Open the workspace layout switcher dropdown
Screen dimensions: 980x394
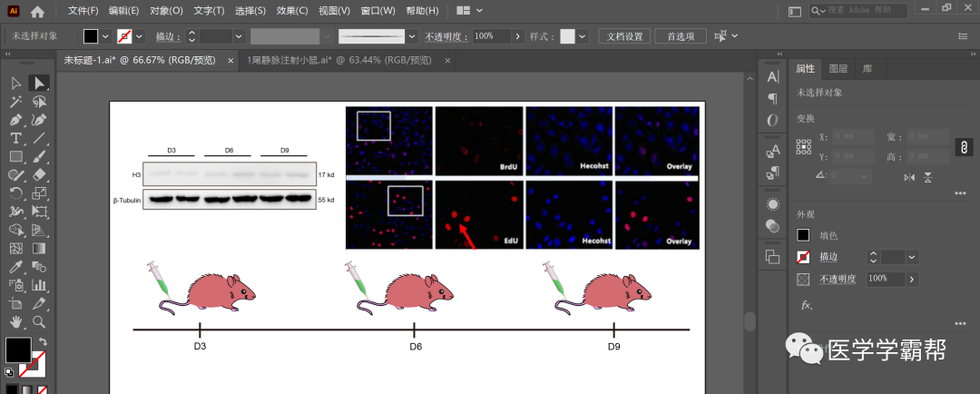pyautogui.click(x=470, y=11)
